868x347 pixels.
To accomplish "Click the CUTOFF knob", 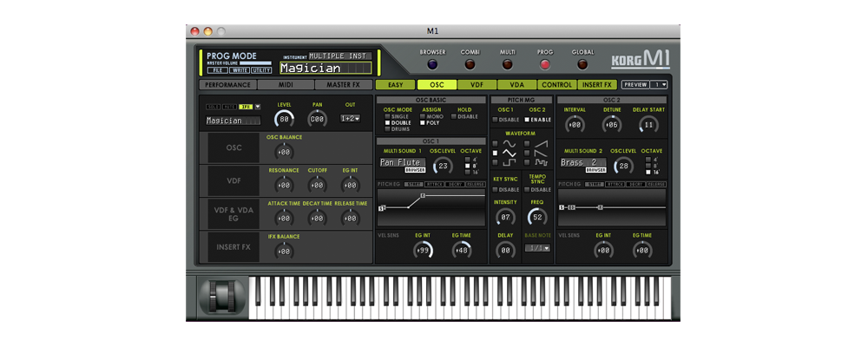I will click(317, 185).
